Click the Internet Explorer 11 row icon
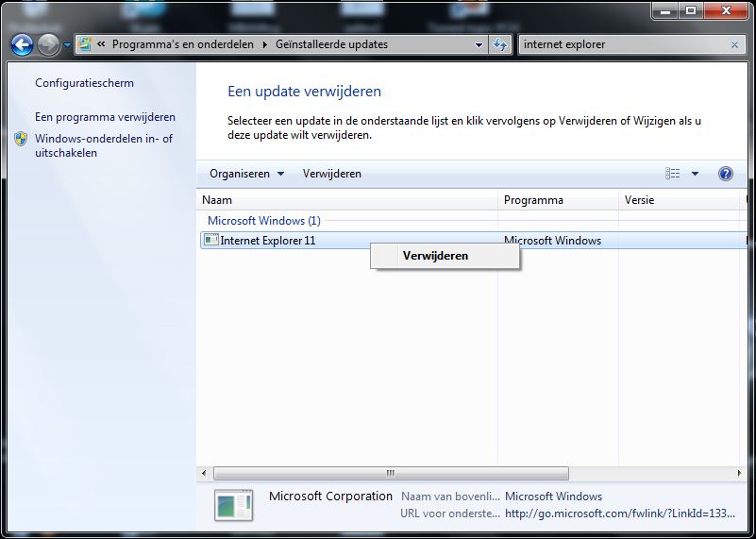 [x=210, y=240]
